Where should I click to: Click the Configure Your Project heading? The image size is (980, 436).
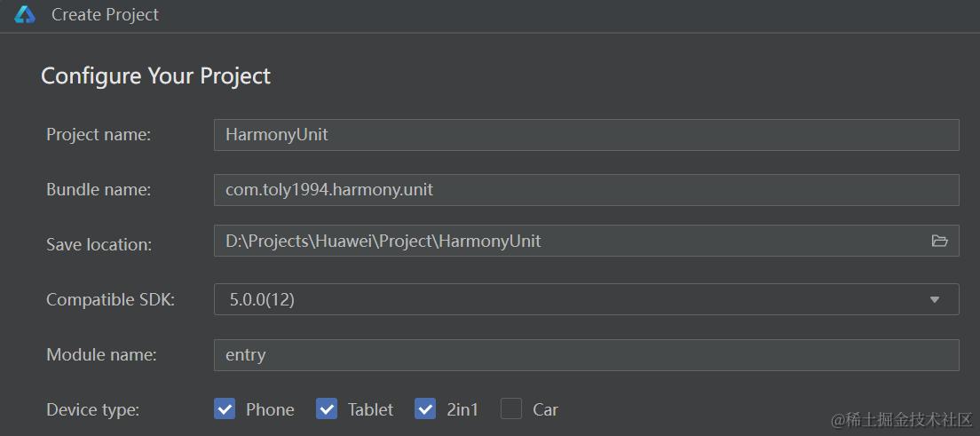point(155,75)
